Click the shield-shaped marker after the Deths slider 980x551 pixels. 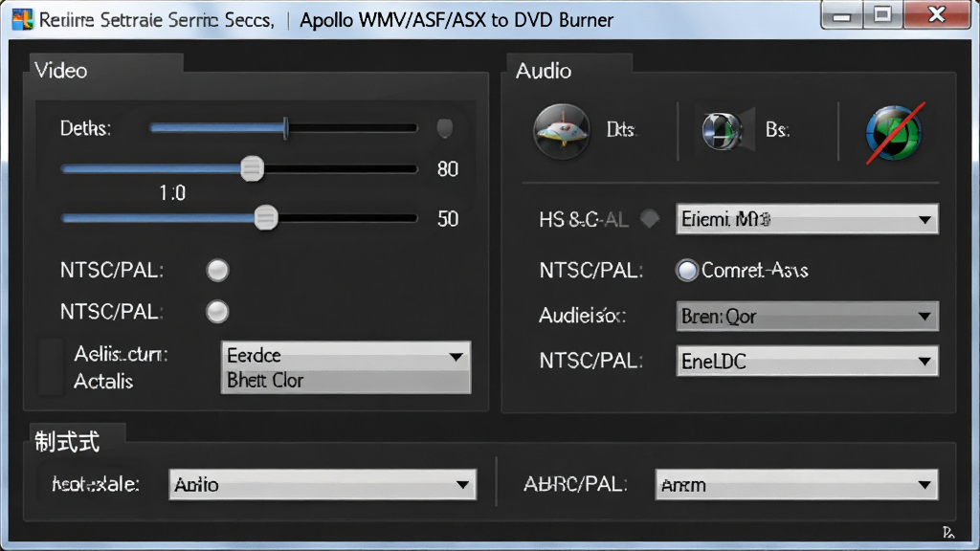(x=444, y=128)
